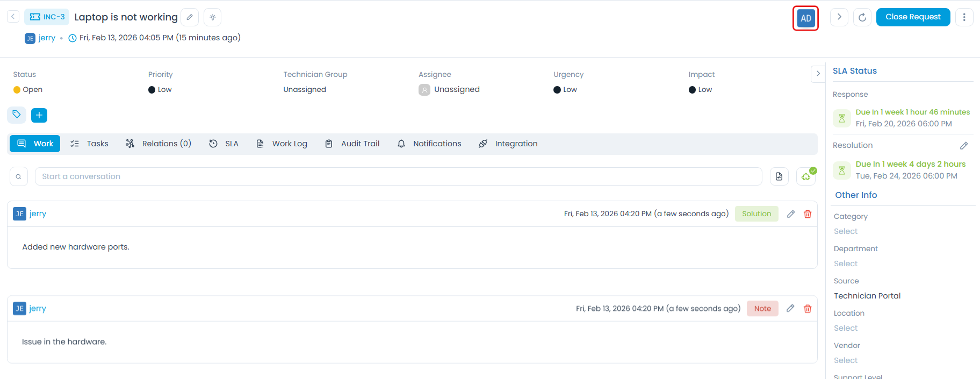980x384 pixels.
Task: Switch to the Work tab
Action: (35, 144)
